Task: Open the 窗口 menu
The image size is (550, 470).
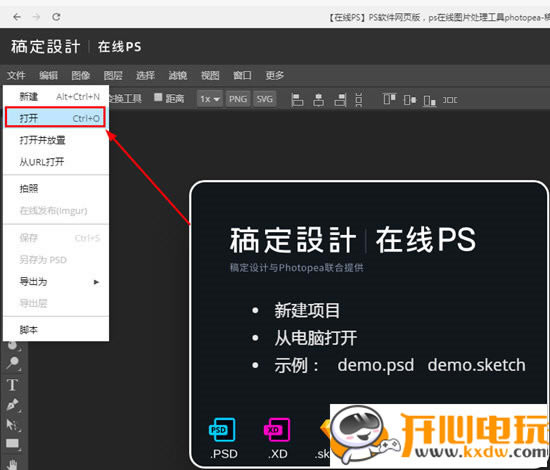Action: tap(242, 75)
